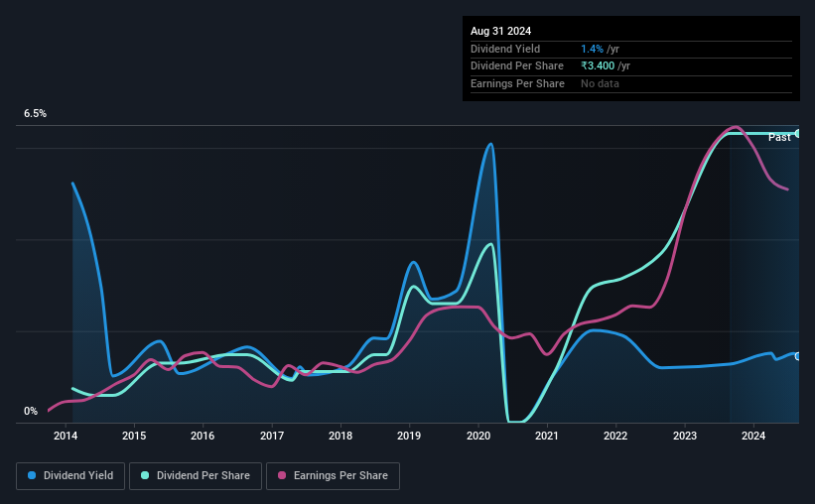Click the 2020 dividend yield peak on chart

click(489, 145)
